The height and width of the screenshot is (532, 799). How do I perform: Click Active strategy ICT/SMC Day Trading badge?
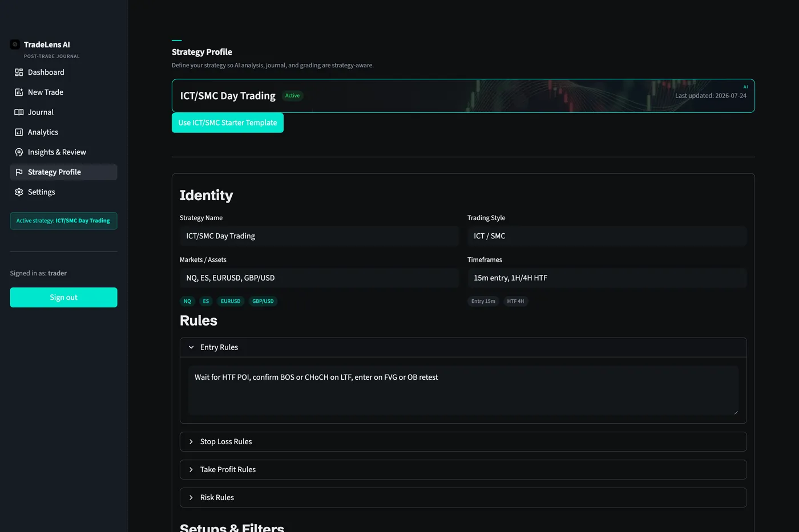click(x=63, y=221)
